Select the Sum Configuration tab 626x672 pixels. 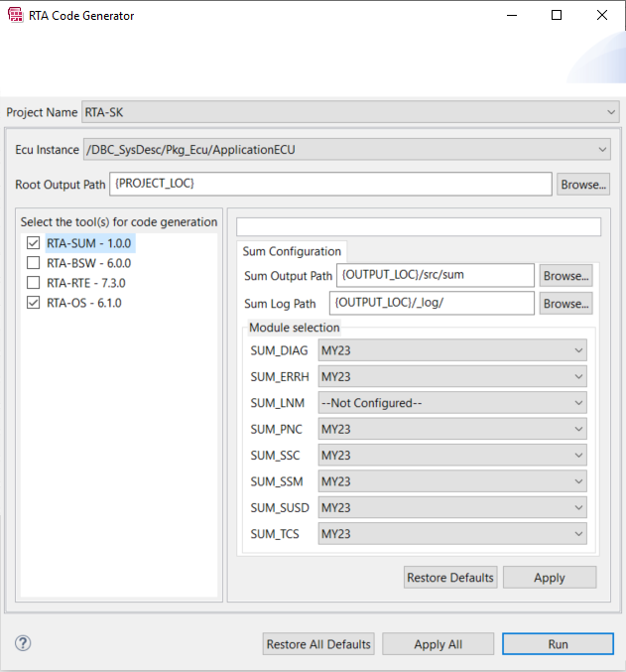click(x=292, y=251)
